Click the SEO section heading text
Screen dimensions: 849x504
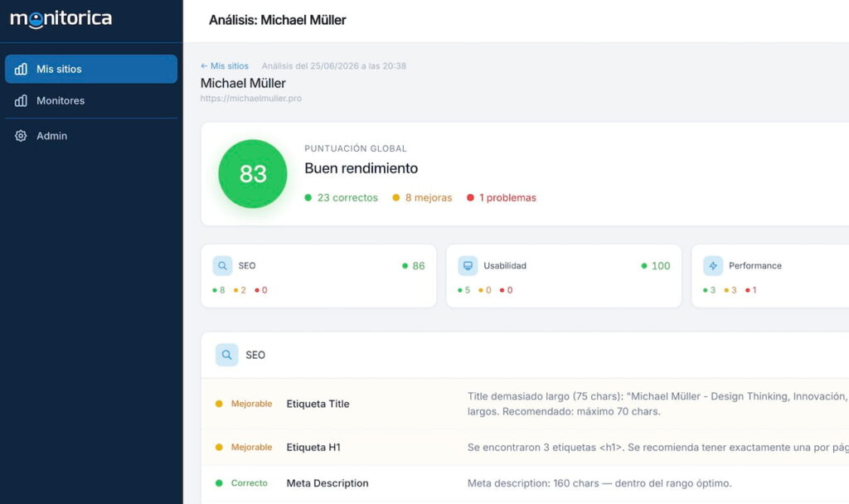click(255, 355)
